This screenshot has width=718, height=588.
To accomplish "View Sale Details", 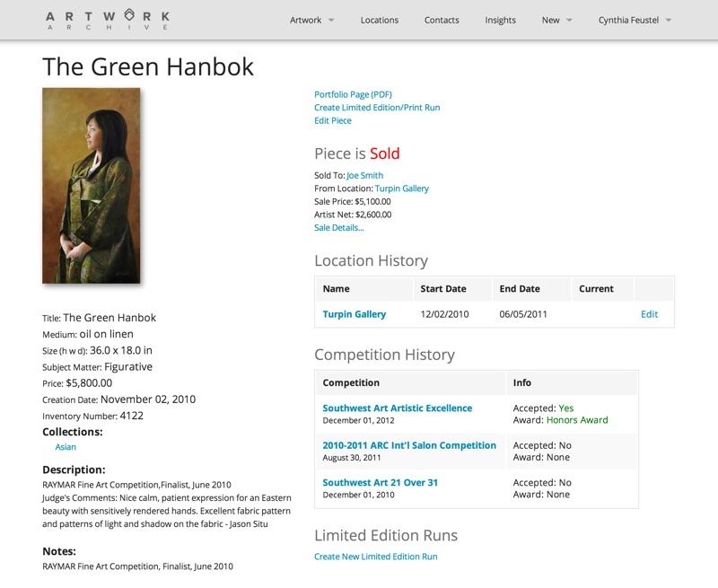I will [x=339, y=228].
